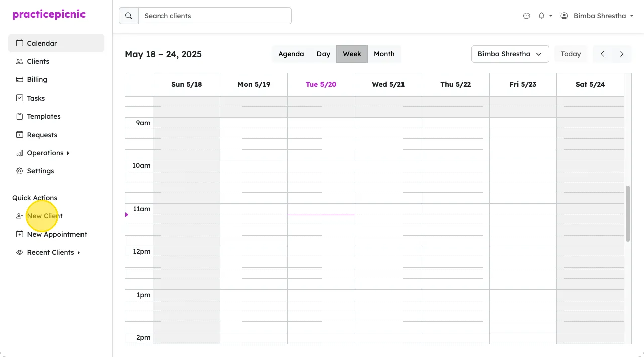Click the user profile avatar icon
644x357 pixels.
click(564, 16)
